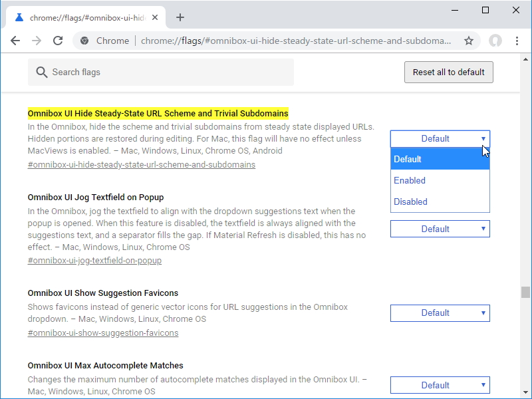The height and width of the screenshot is (399, 532).
Task: Click the #omnibox-ui-hide-steady-state-url-scheme-and-subdomains link
Action: [x=142, y=164]
